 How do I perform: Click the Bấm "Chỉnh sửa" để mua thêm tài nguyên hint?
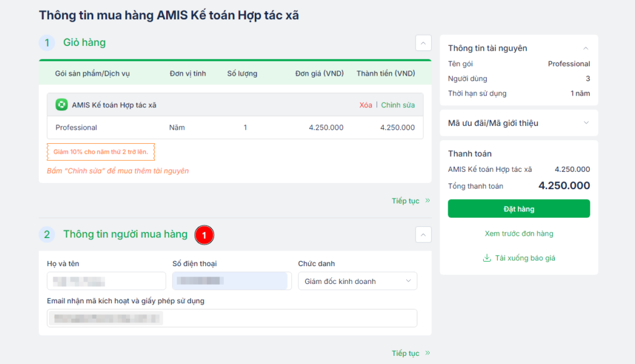[x=118, y=171]
